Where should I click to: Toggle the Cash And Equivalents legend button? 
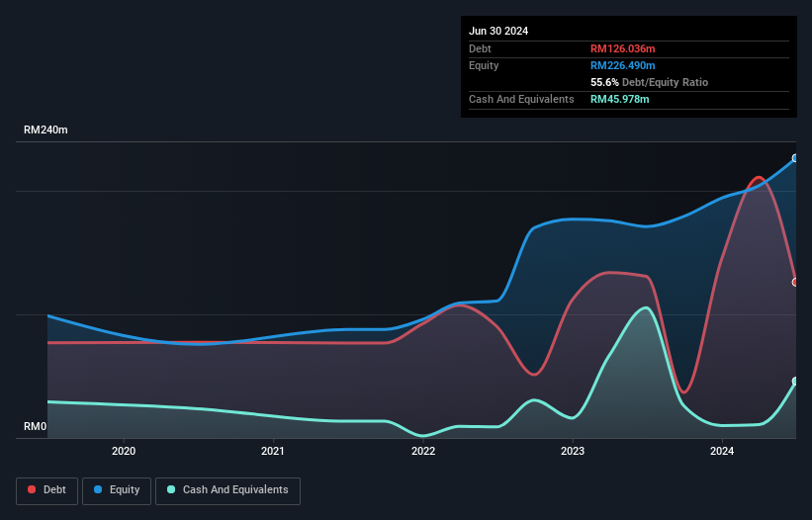point(227,490)
